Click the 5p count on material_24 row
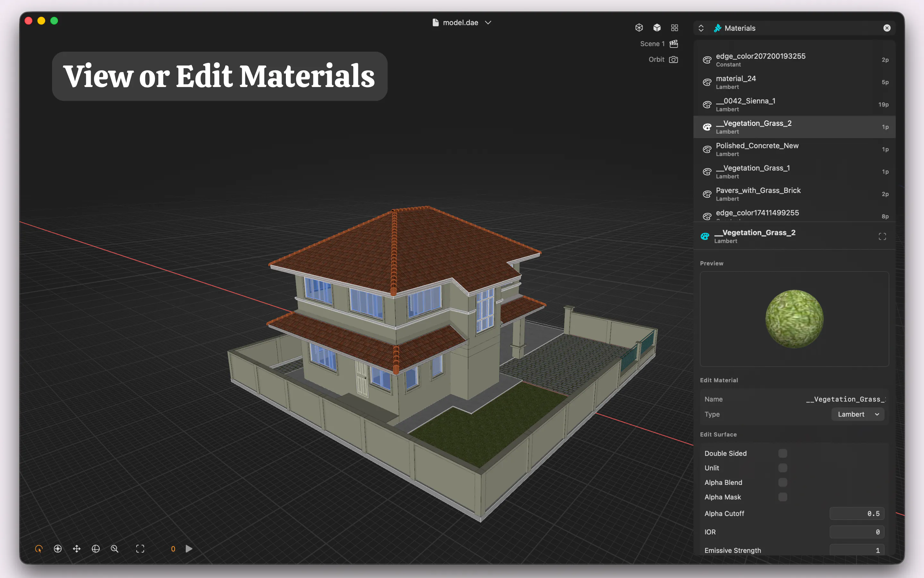The image size is (924, 578). click(x=885, y=82)
